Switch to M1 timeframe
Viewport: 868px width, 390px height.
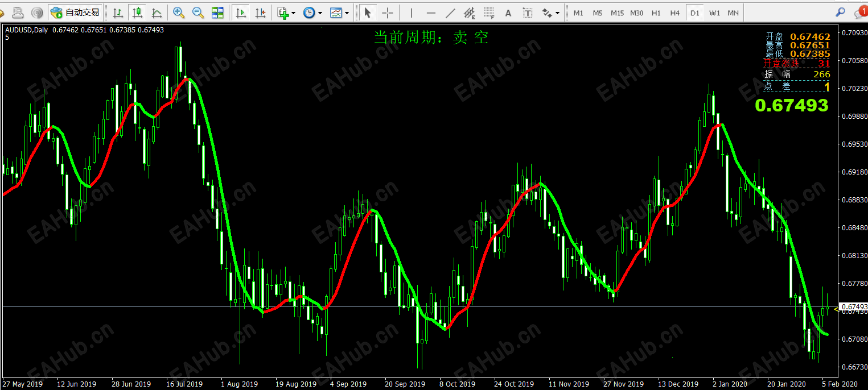tap(578, 13)
